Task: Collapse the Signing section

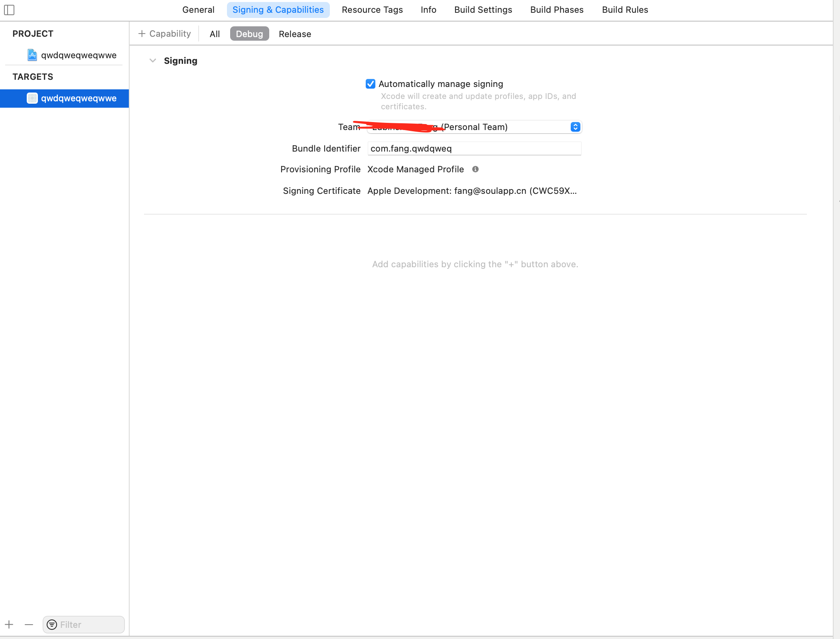Action: [x=153, y=60]
